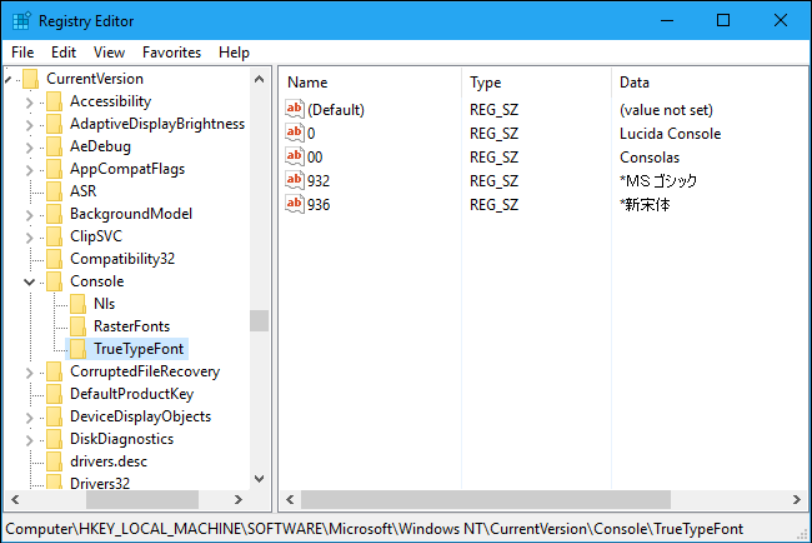Click the values pane horizontal scrollbar thumb
The height and width of the screenshot is (543, 812).
[x=486, y=500]
